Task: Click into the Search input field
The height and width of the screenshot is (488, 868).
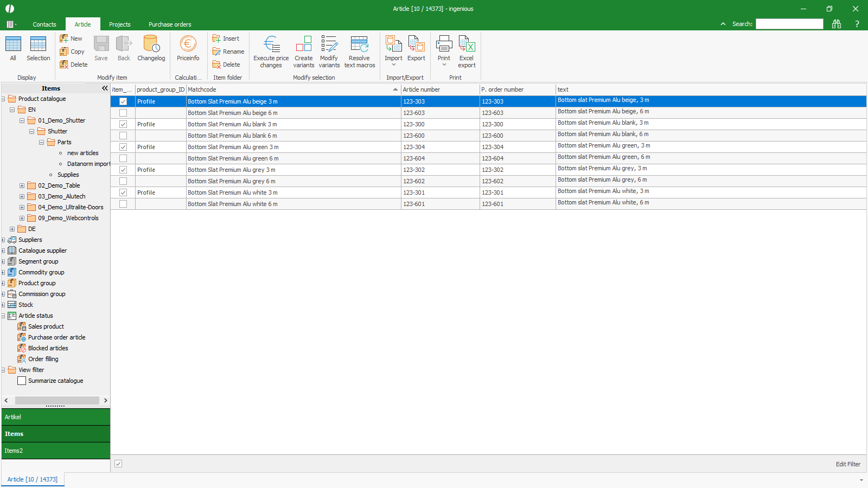Action: pos(789,24)
